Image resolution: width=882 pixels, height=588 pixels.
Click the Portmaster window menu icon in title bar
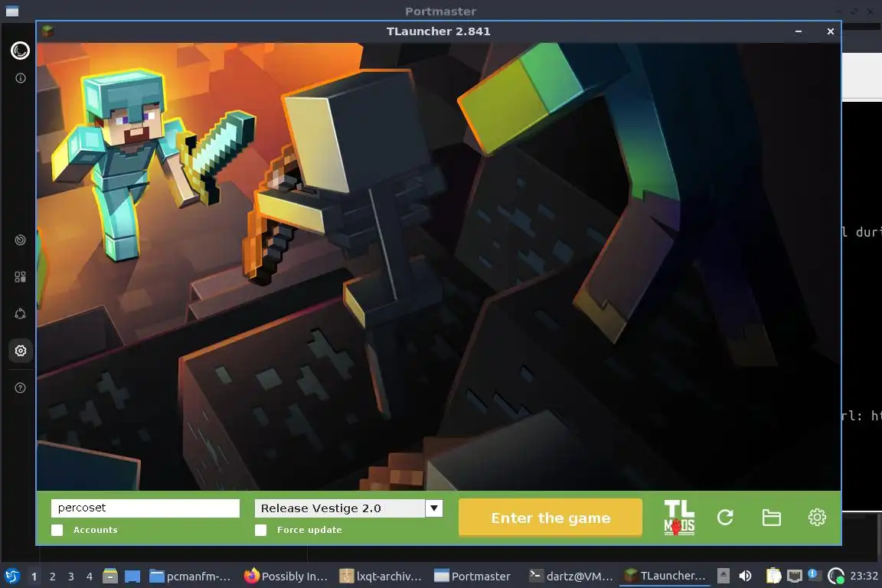tap(11, 11)
